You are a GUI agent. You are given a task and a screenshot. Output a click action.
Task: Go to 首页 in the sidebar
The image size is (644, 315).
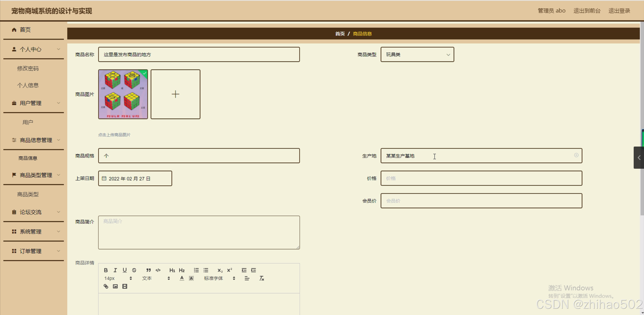click(x=25, y=30)
